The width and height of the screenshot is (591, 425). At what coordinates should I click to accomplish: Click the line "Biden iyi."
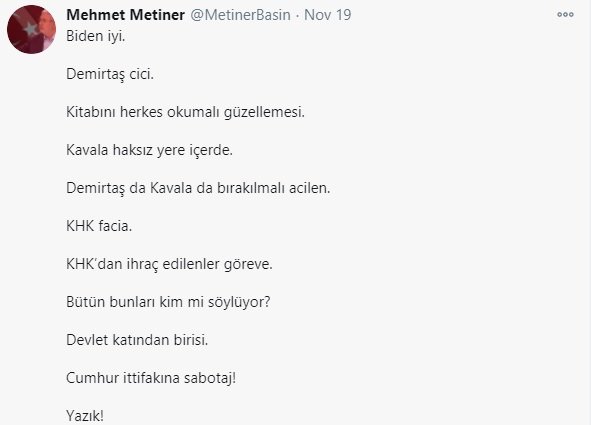tap(95, 36)
